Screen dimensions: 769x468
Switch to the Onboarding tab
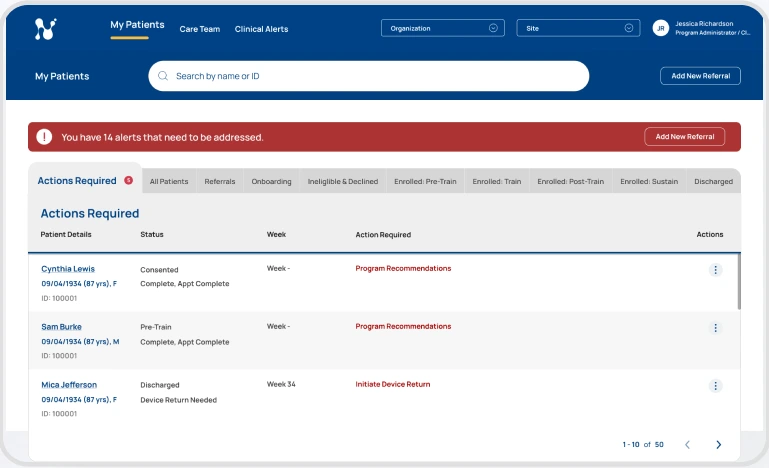click(x=271, y=181)
